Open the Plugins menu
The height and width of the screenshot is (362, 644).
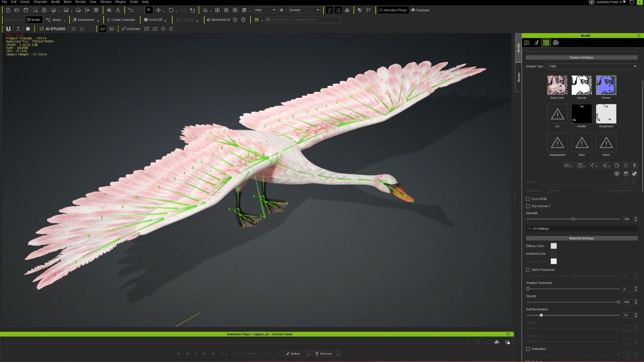[120, 2]
